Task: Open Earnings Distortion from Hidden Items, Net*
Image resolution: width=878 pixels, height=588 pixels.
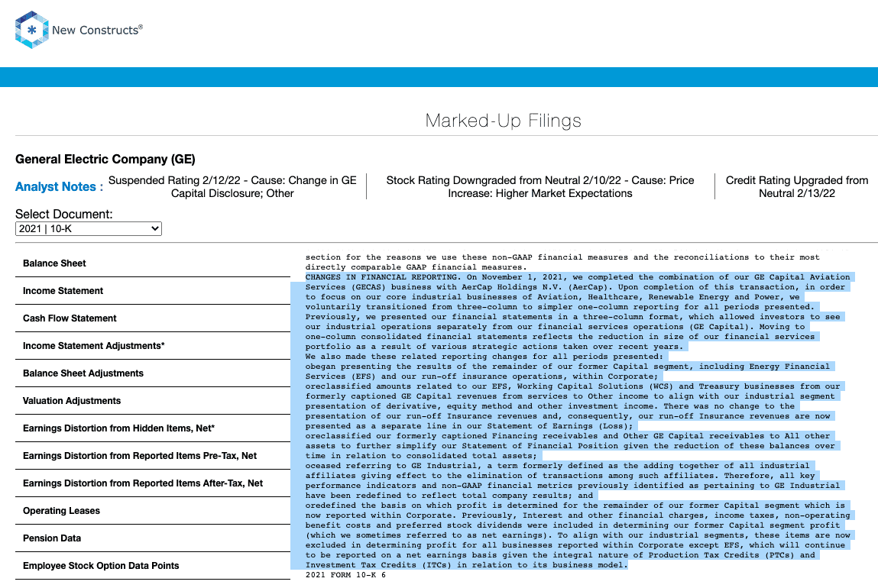Action: [118, 428]
